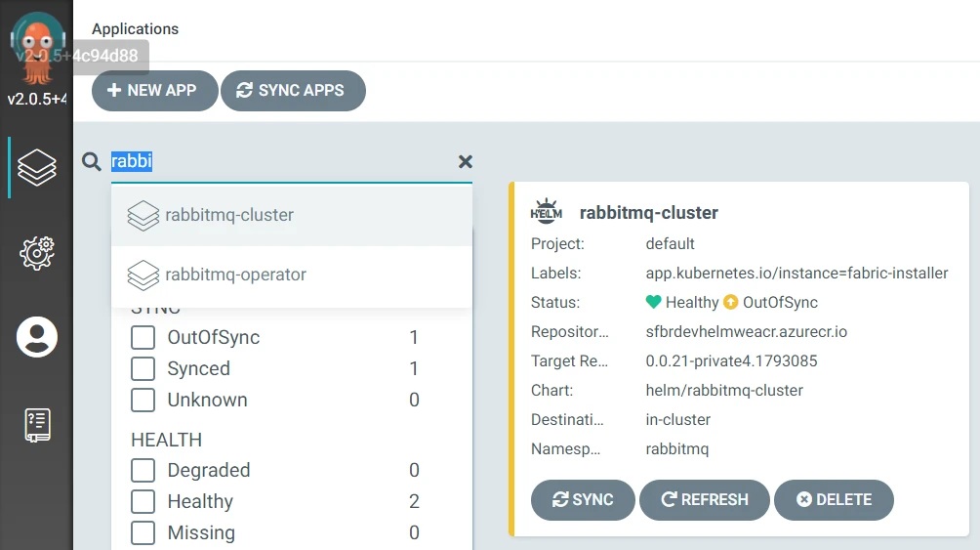Open the Documentation book icon in sidebar
Screen dimensions: 980x550
(x=37, y=426)
